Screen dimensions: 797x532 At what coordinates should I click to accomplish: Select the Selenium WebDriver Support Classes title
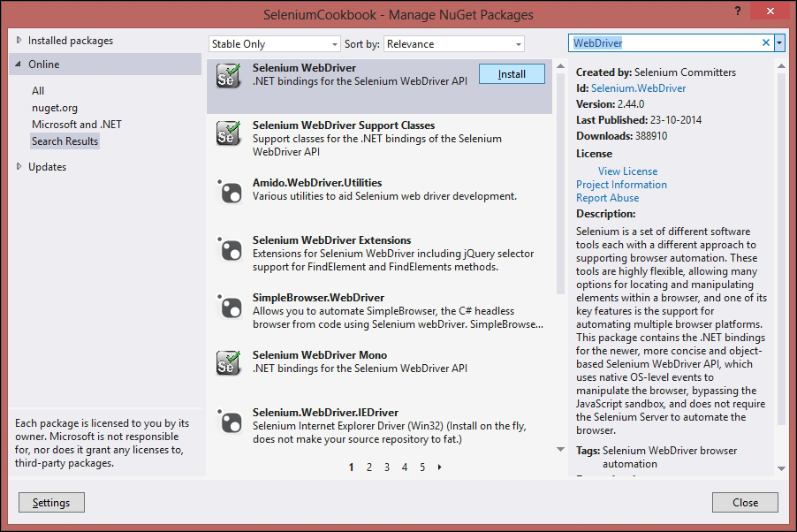[344, 125]
